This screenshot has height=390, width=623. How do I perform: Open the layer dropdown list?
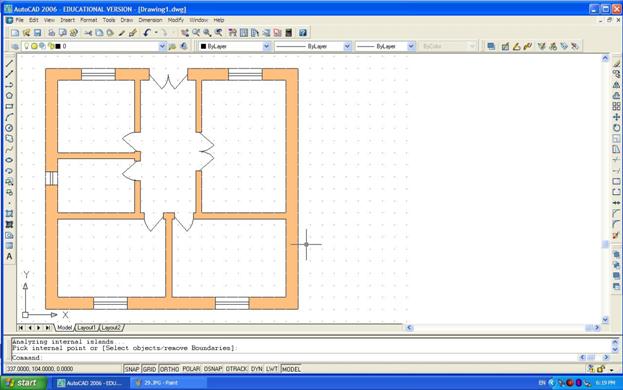[94, 46]
